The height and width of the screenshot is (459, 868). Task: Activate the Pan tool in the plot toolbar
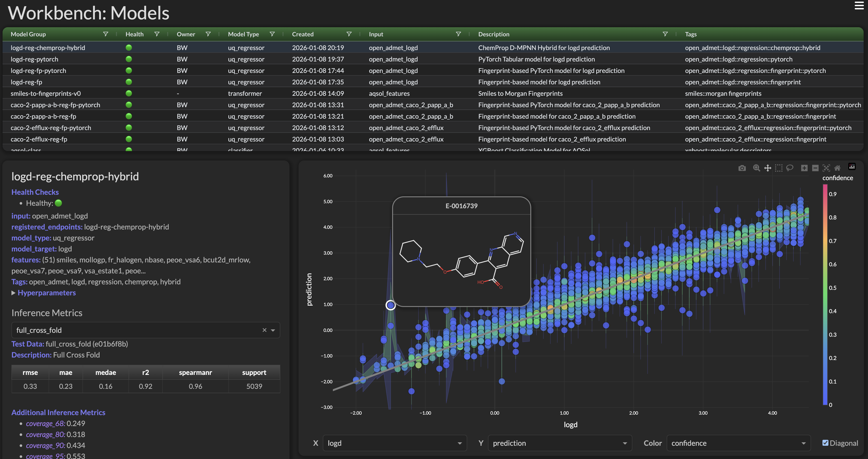coord(768,168)
